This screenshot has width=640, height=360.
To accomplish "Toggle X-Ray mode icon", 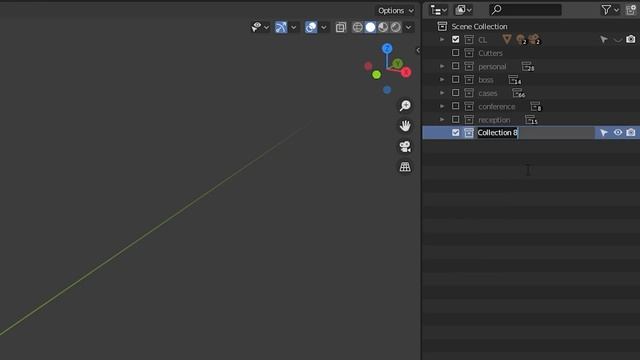I will (341, 27).
